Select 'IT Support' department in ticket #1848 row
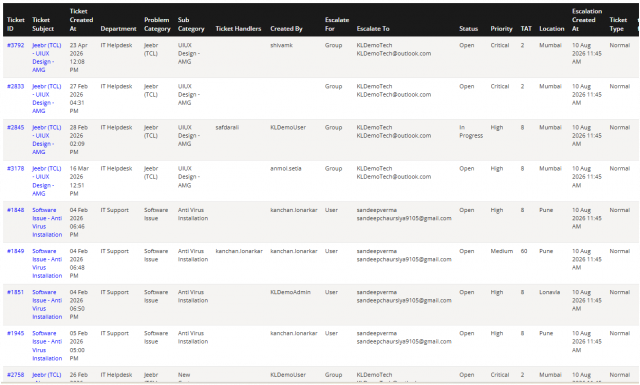This screenshot has width=640, height=385. click(114, 210)
